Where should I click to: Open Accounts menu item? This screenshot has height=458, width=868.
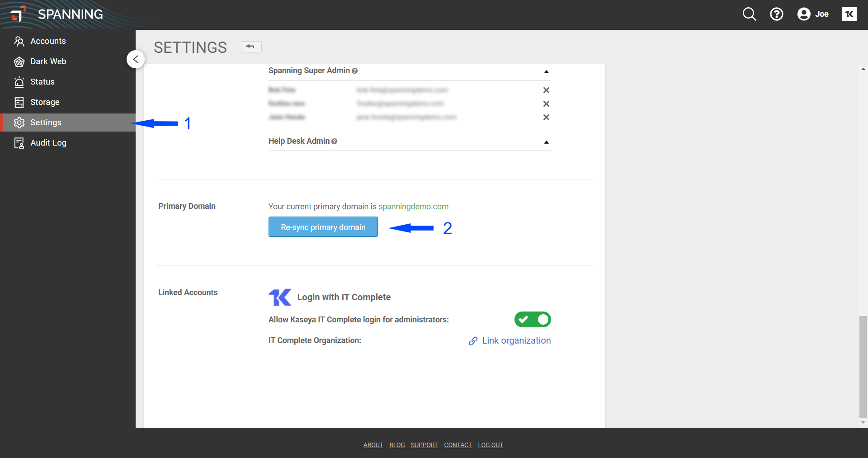(x=68, y=41)
